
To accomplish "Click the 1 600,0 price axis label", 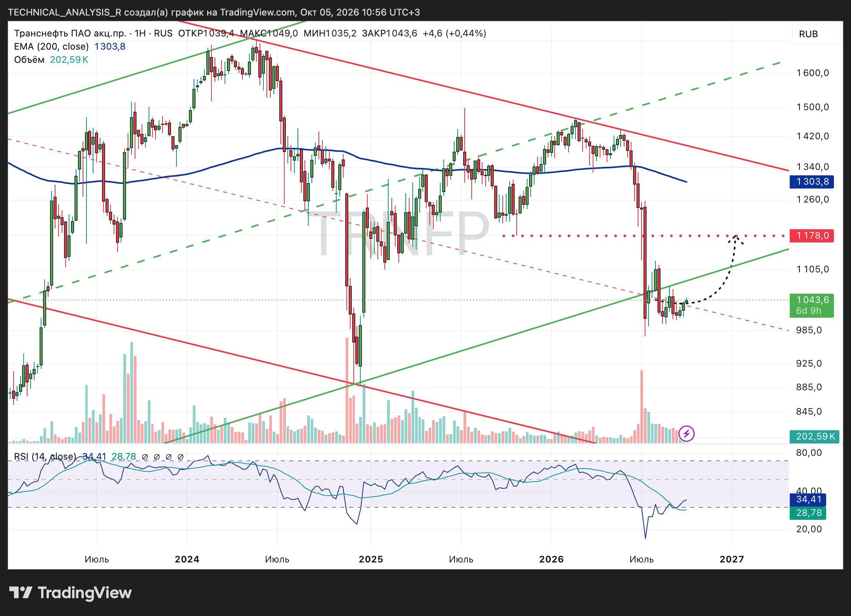I will coord(813,73).
